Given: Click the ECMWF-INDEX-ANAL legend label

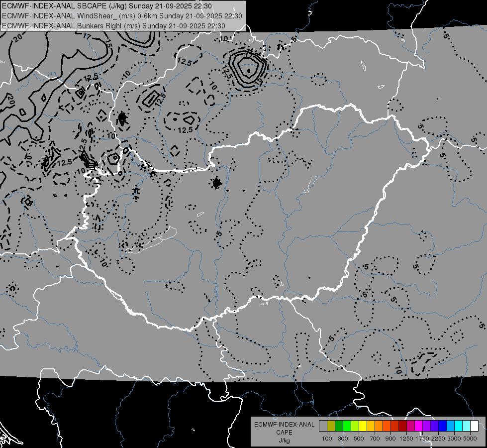Looking at the screenshot, I should pos(284,425).
